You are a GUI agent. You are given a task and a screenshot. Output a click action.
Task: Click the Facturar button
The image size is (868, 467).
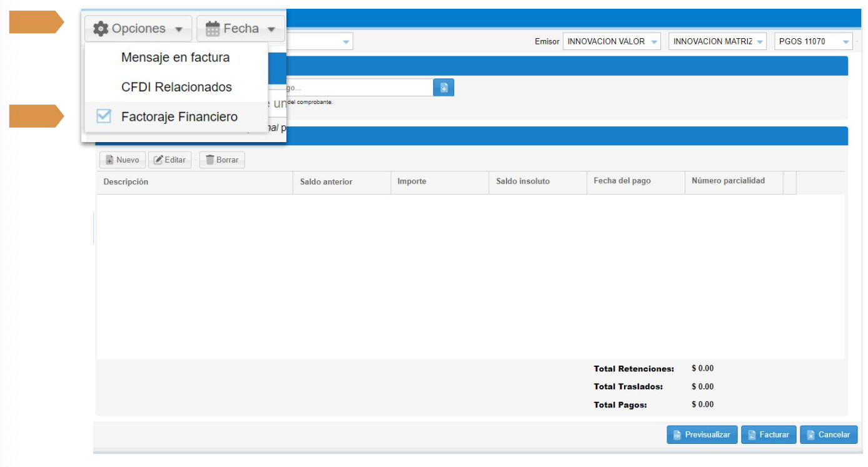coord(769,435)
